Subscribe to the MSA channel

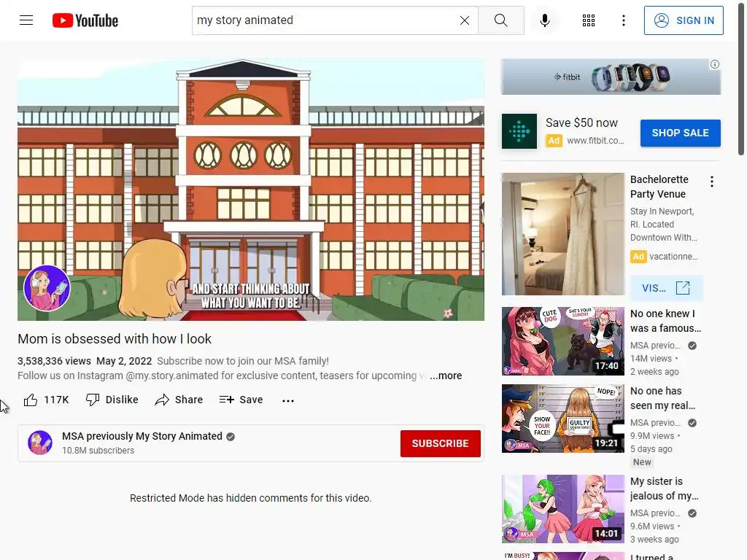pos(440,443)
